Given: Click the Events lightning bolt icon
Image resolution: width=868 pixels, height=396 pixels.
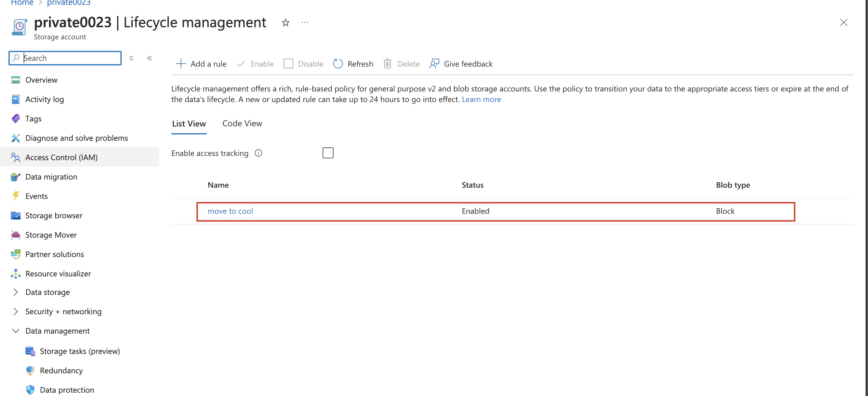Looking at the screenshot, I should pos(15,196).
